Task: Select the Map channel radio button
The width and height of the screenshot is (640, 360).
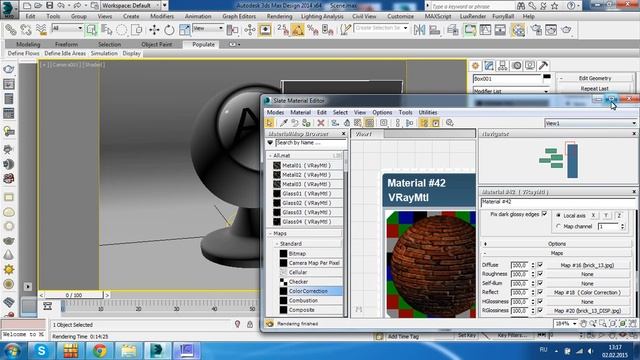Action: click(558, 226)
